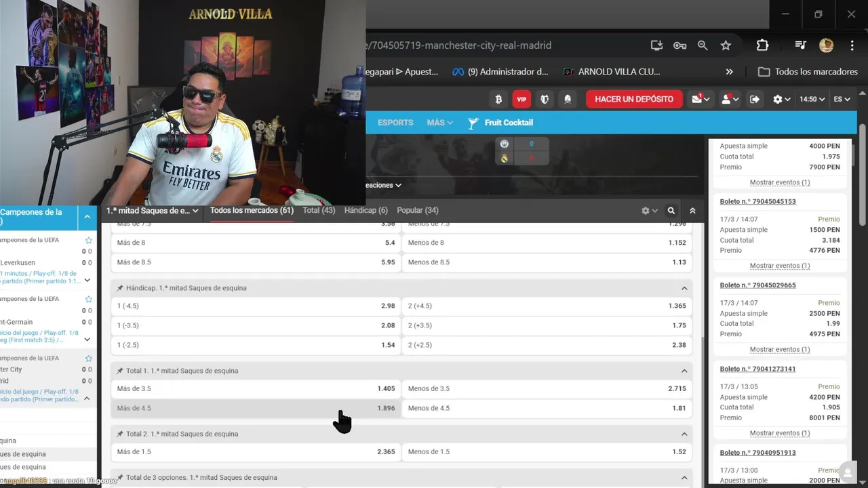Open the ESPORTS navigation item

tap(395, 123)
